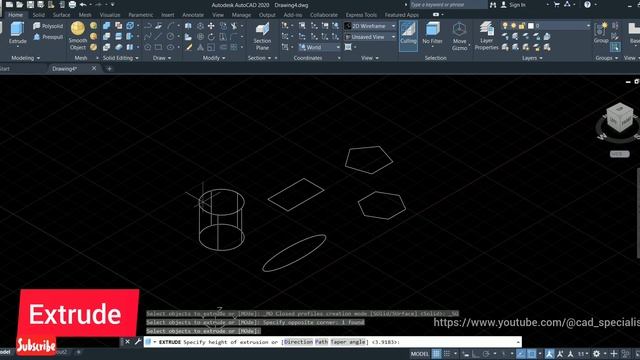Click the Undo arrow in quick access toolbar

[x=83, y=5]
